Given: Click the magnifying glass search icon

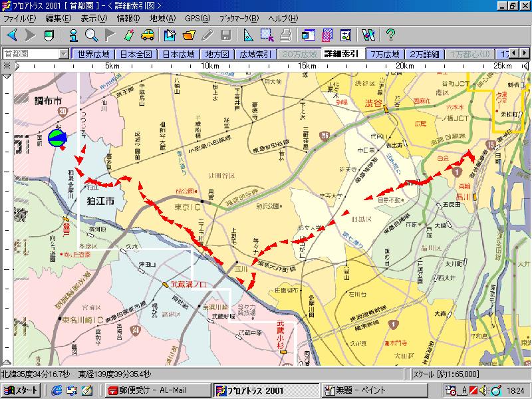Looking at the screenshot, I should pos(91,35).
